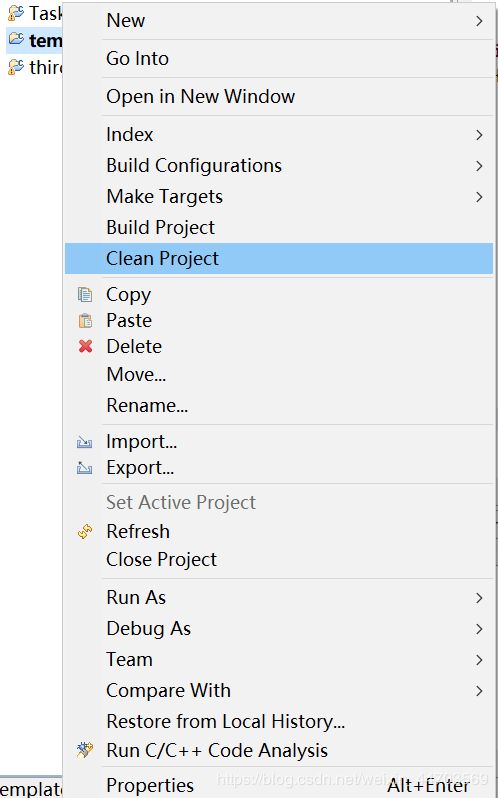This screenshot has height=798, width=498.
Task: Select the third project folder icon in the tree
Action: coord(16,67)
